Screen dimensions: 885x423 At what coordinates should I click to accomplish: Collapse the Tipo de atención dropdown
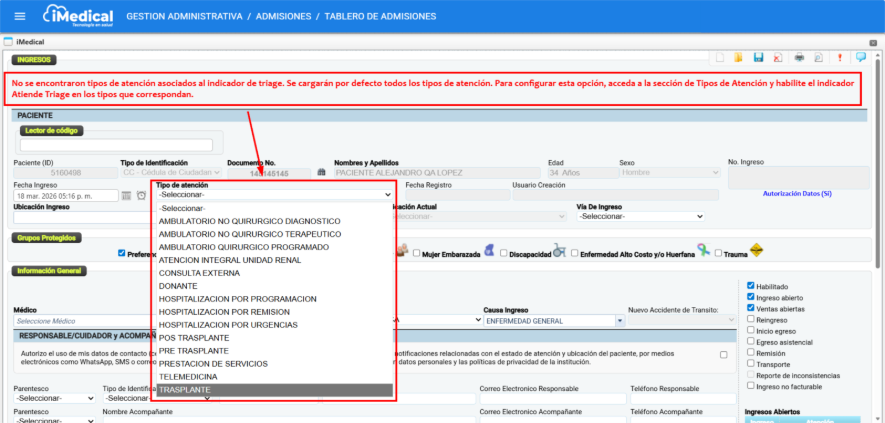[274, 195]
